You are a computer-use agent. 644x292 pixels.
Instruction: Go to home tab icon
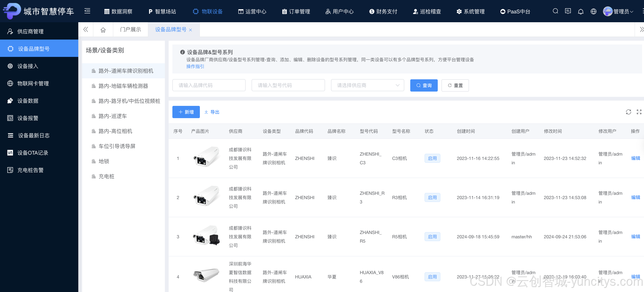[x=103, y=30]
